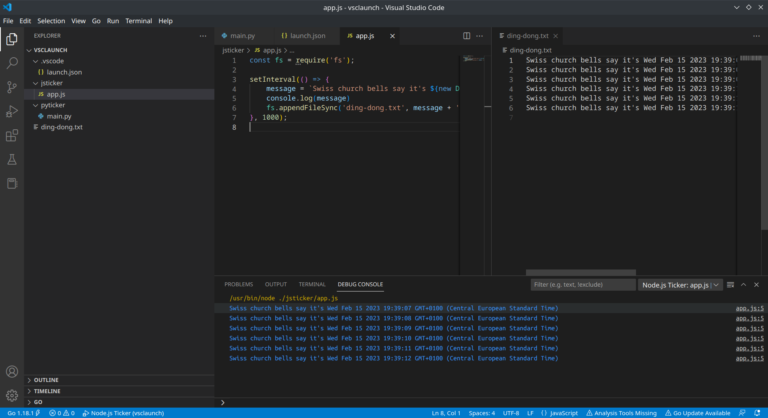Screen dimensions: 768x418
Task: Click Node.js Ticker debug launch in status bar
Action: [x=123, y=413]
